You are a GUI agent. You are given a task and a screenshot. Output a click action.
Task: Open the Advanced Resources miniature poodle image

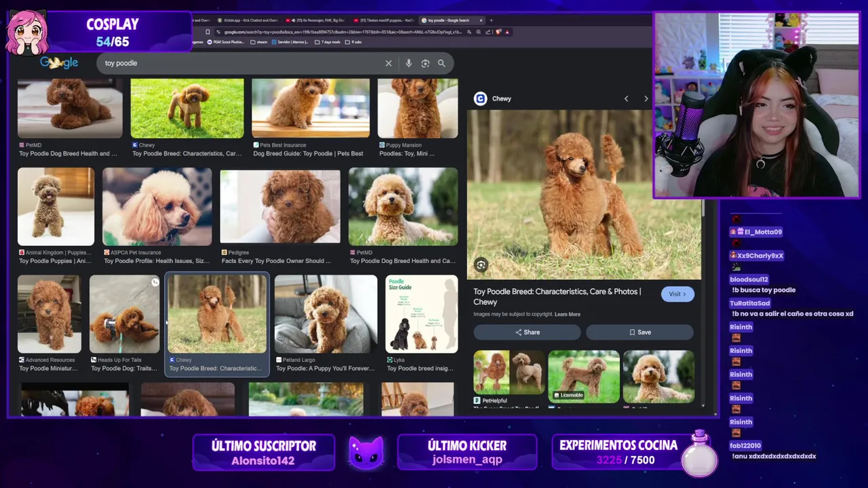coord(50,314)
